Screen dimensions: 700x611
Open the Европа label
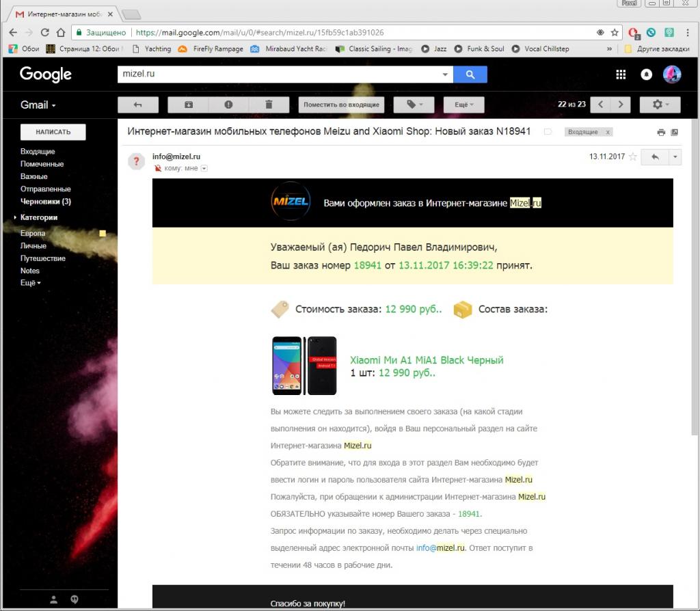pyautogui.click(x=33, y=233)
